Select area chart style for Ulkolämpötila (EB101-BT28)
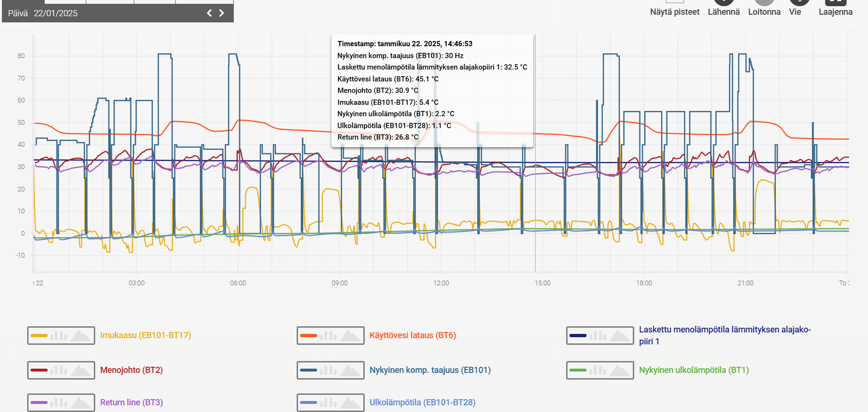868x412 pixels. 350,402
